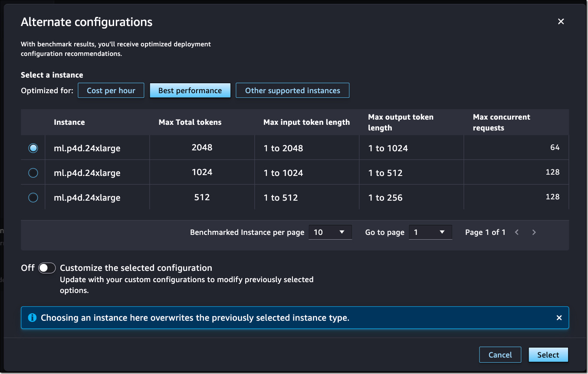Close the Alternate configurations dialog
The height and width of the screenshot is (374, 588).
point(561,21)
